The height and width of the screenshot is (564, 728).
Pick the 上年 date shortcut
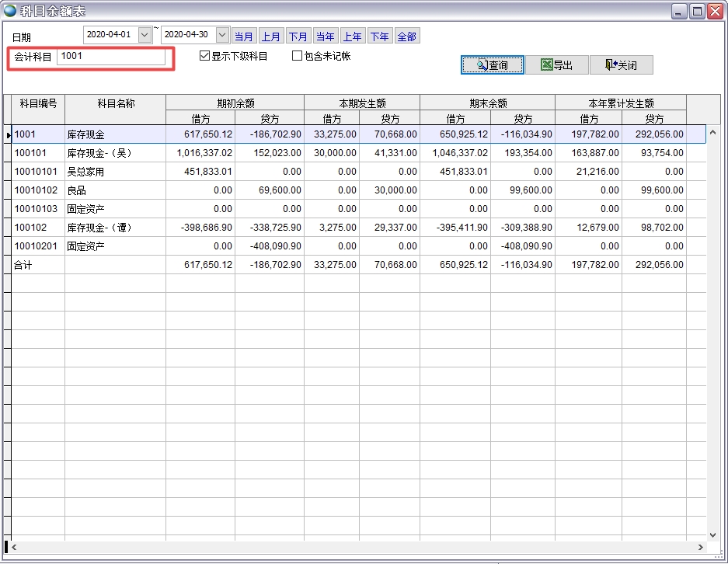pos(352,37)
